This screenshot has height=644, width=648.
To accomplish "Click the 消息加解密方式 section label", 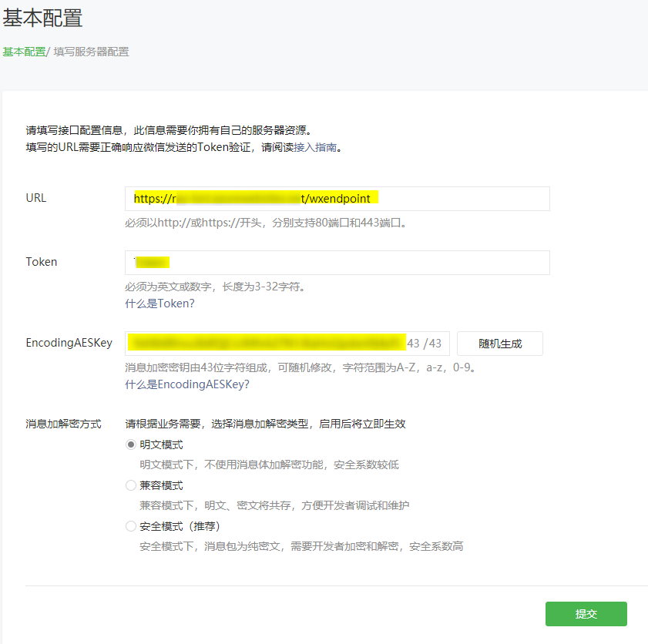I will point(63,424).
